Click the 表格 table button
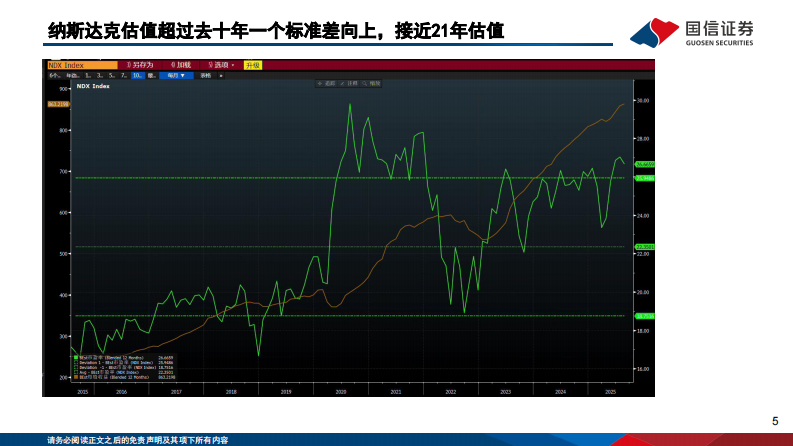Viewport: 793px width, 446px height. tap(206, 75)
